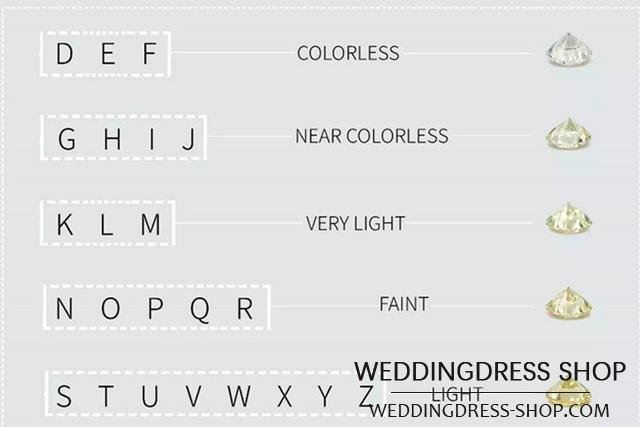
Task: Click the VERY LIGHT label
Action: (355, 224)
